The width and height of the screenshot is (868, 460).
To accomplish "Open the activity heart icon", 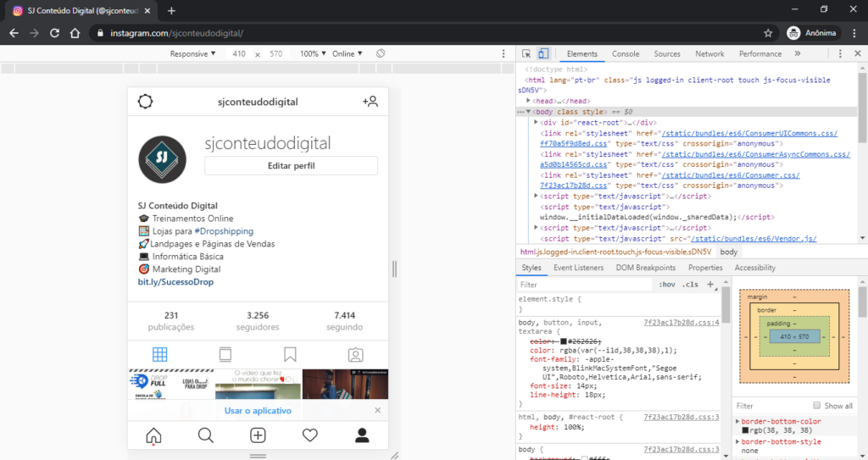I will [x=310, y=435].
